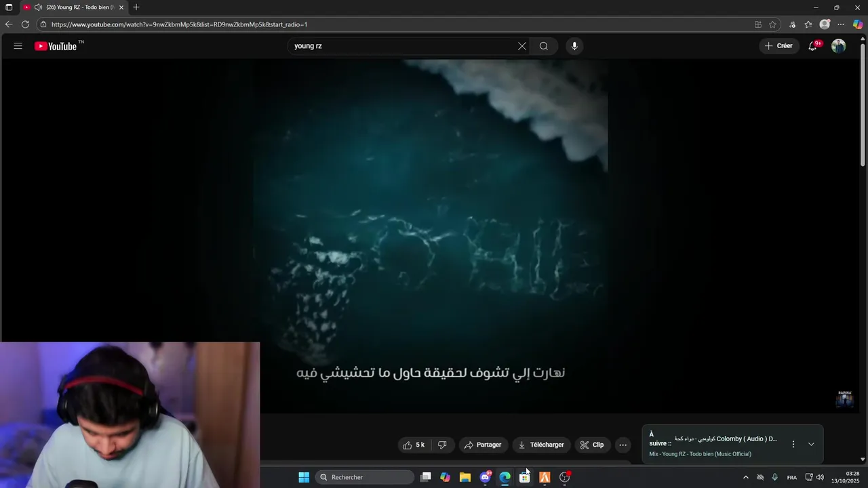Open a new browser tab
The width and height of the screenshot is (868, 488).
click(x=136, y=7)
